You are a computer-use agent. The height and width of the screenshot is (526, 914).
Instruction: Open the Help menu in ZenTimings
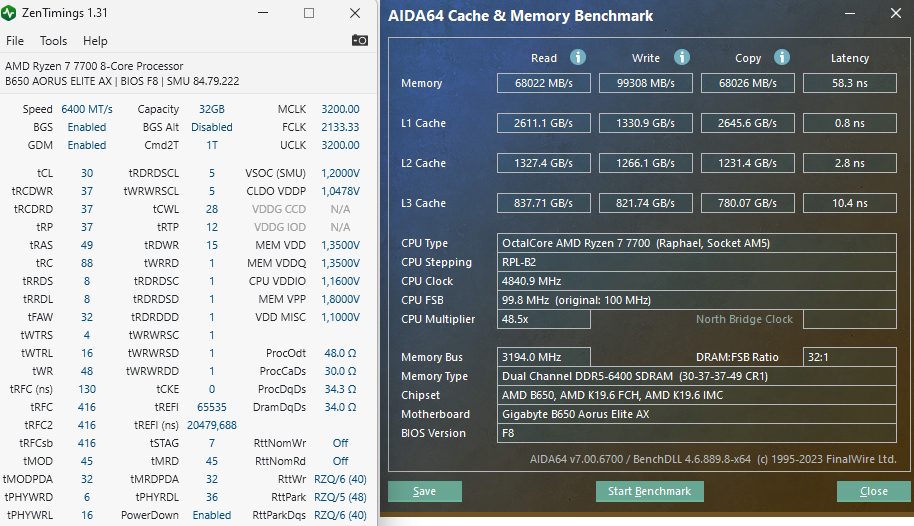pyautogui.click(x=95, y=41)
